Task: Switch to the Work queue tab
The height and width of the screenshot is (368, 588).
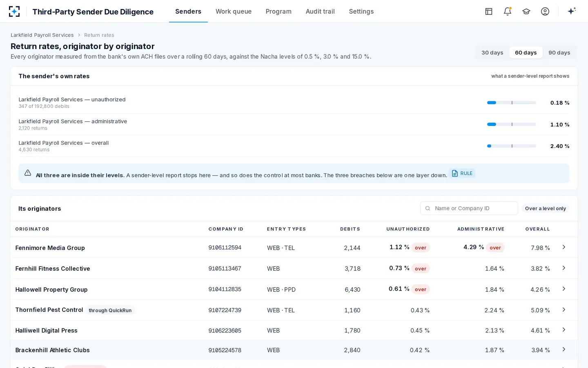Action: [234, 11]
